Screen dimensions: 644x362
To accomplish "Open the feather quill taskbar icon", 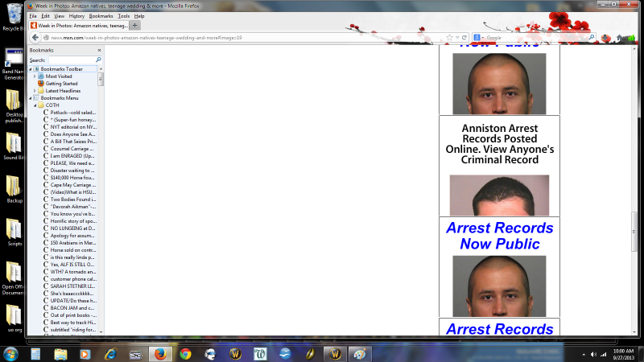I will [310, 354].
